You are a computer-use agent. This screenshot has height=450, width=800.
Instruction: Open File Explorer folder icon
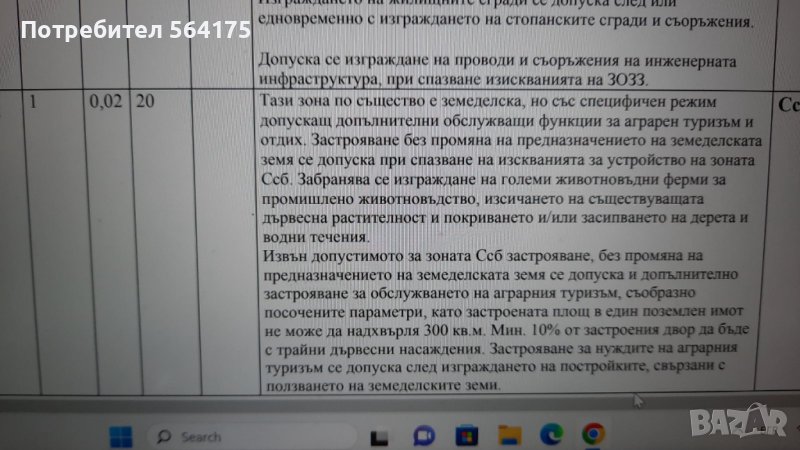click(x=509, y=436)
